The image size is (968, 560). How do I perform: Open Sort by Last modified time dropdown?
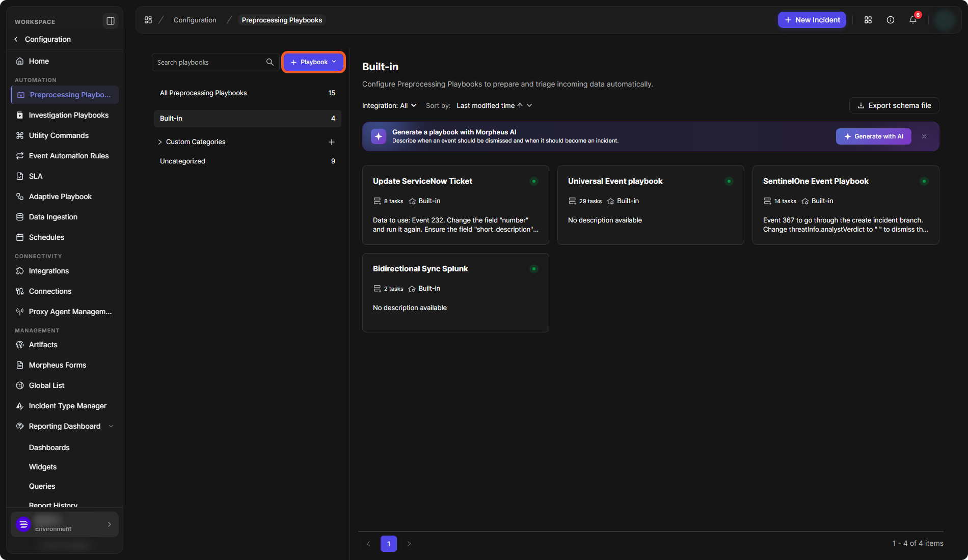494,105
